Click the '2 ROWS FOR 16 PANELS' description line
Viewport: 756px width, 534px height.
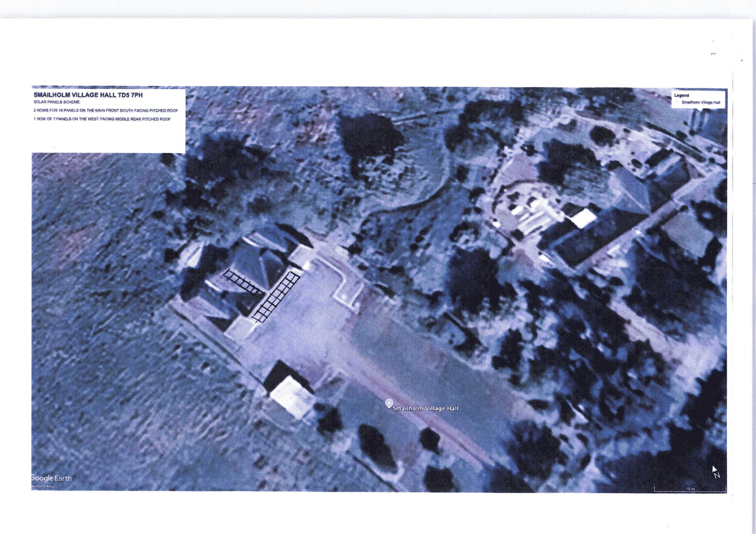point(106,111)
